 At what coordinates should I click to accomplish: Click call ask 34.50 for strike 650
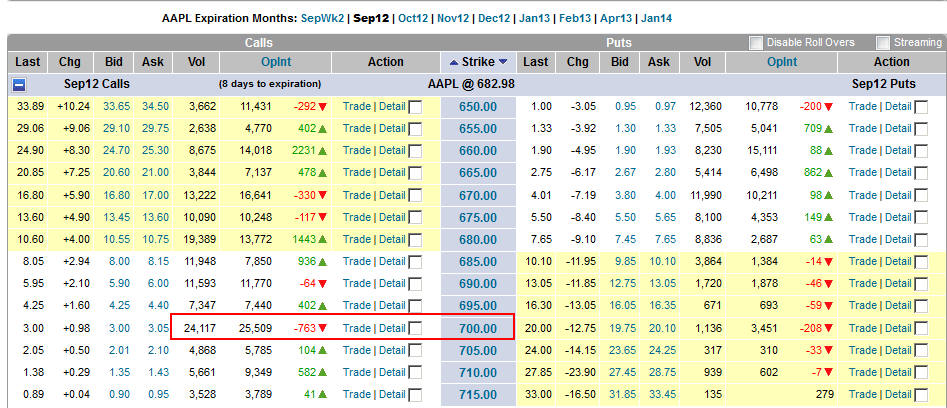(156, 106)
